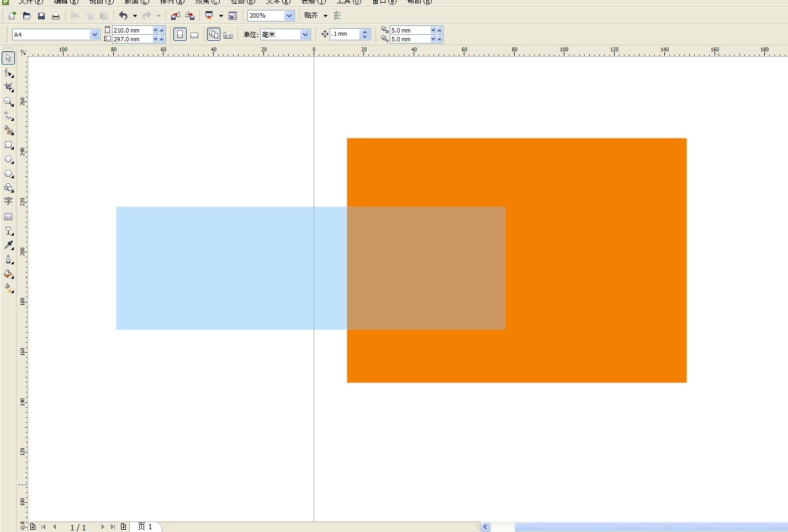Open the Options icon beside 贴齐
Screen dimensions: 788x532
point(338,15)
